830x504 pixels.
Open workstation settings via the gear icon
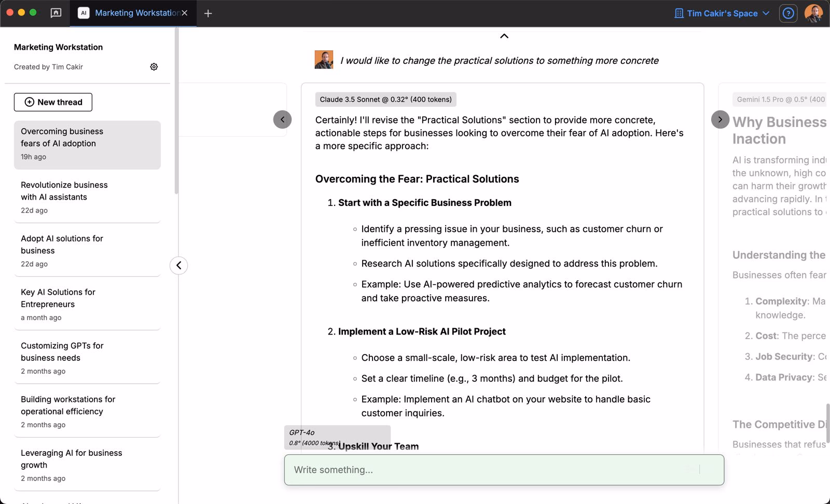[x=154, y=66]
